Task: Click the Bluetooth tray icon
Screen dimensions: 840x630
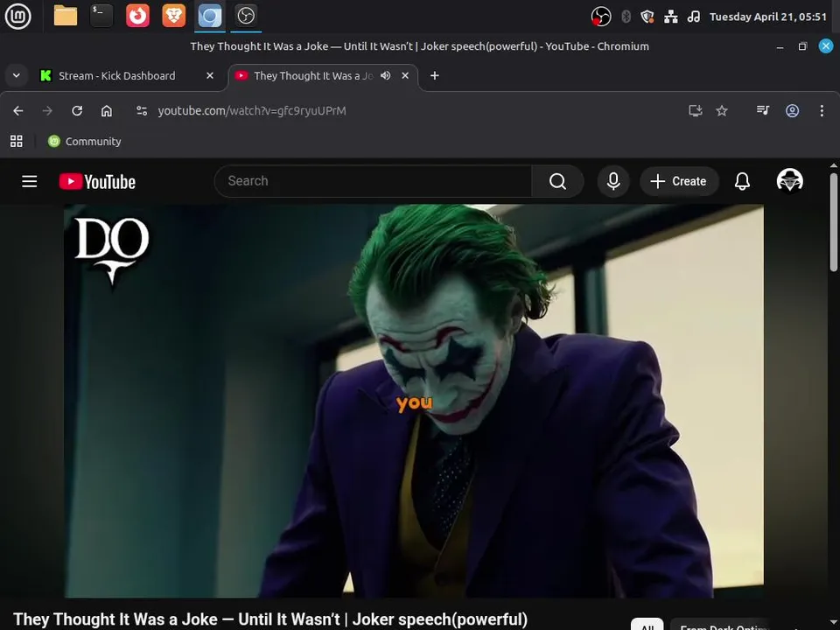Action: [x=626, y=17]
